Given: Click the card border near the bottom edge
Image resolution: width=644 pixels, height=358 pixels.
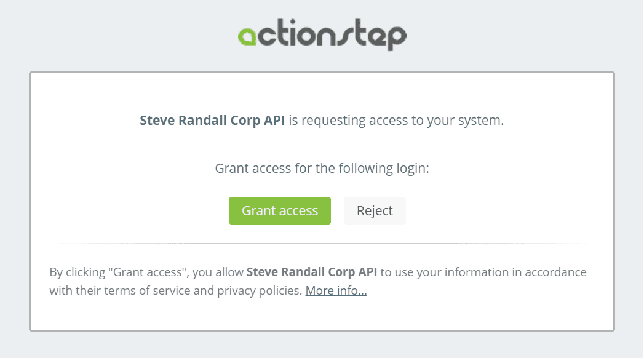Looking at the screenshot, I should coord(322,330).
